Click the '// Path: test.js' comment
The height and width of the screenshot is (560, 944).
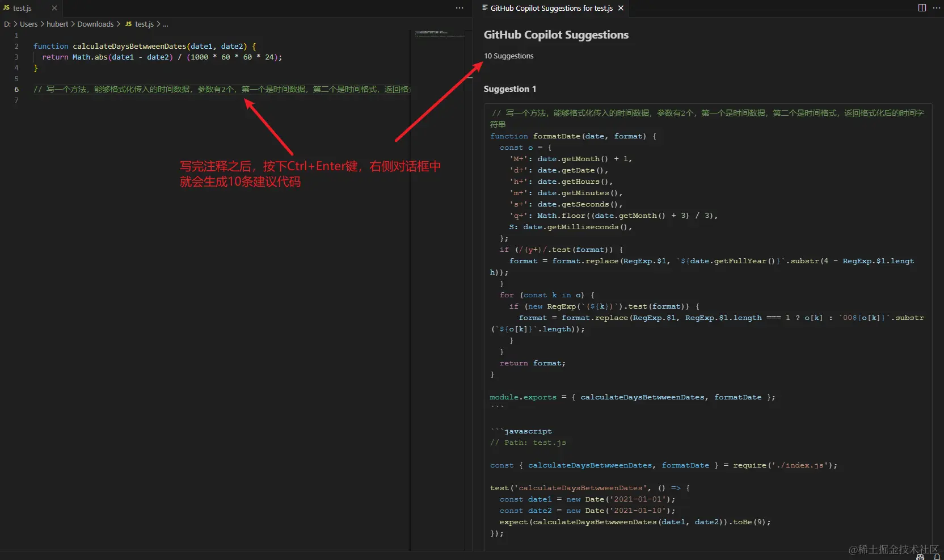click(528, 443)
